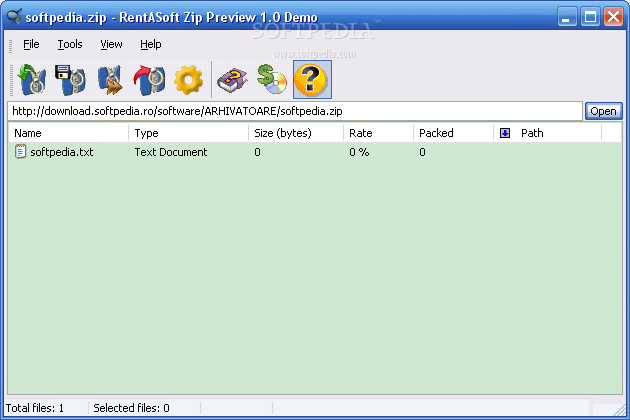
Task: Close the Zip Preview window
Action: coord(614,17)
